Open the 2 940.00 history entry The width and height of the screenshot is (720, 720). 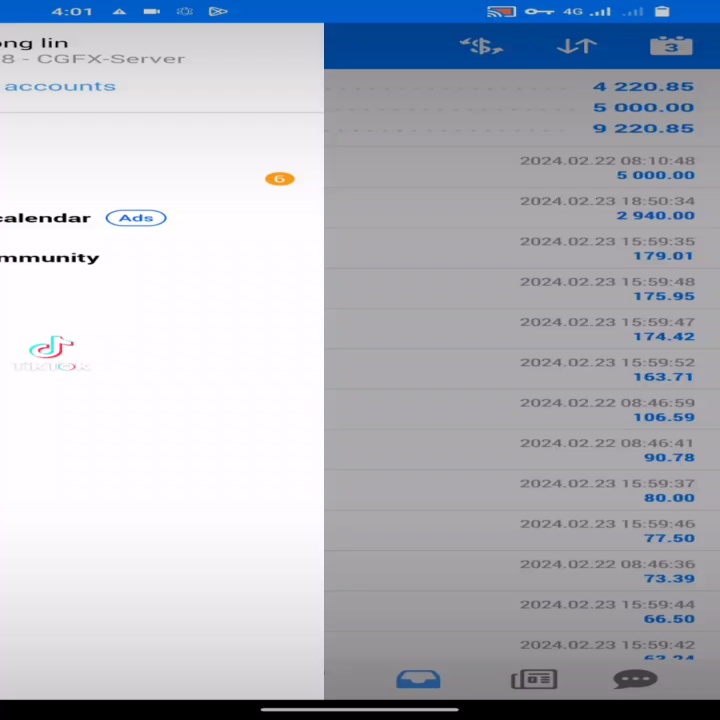(522, 208)
